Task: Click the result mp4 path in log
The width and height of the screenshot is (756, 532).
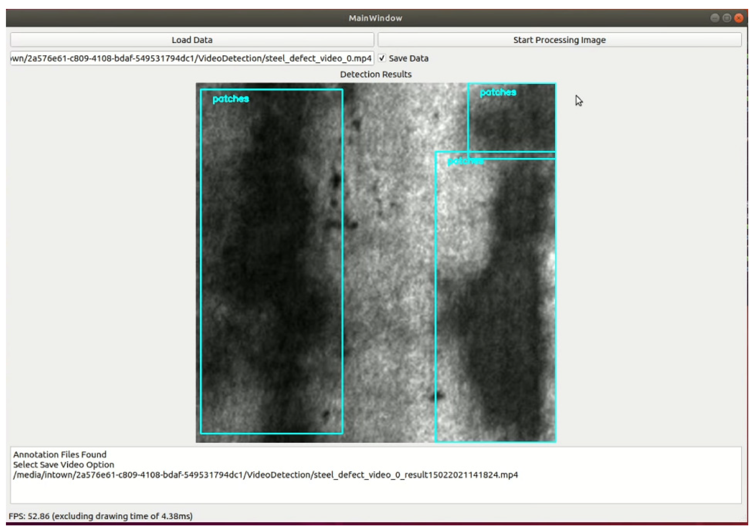Action: pyautogui.click(x=265, y=475)
